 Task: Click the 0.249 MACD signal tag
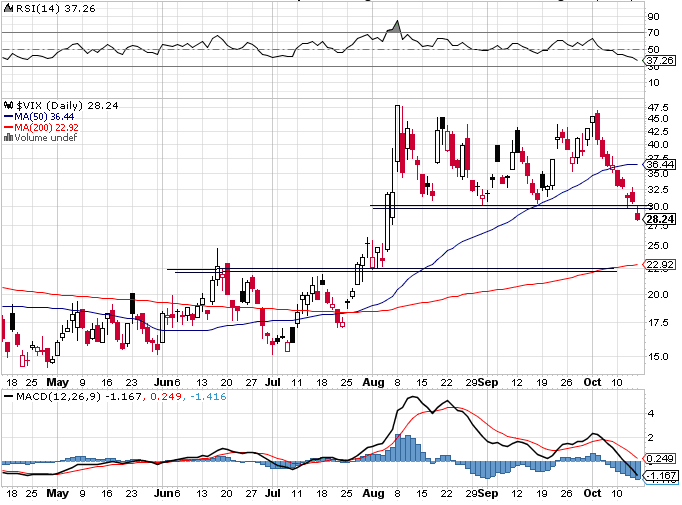pyautogui.click(x=660, y=458)
